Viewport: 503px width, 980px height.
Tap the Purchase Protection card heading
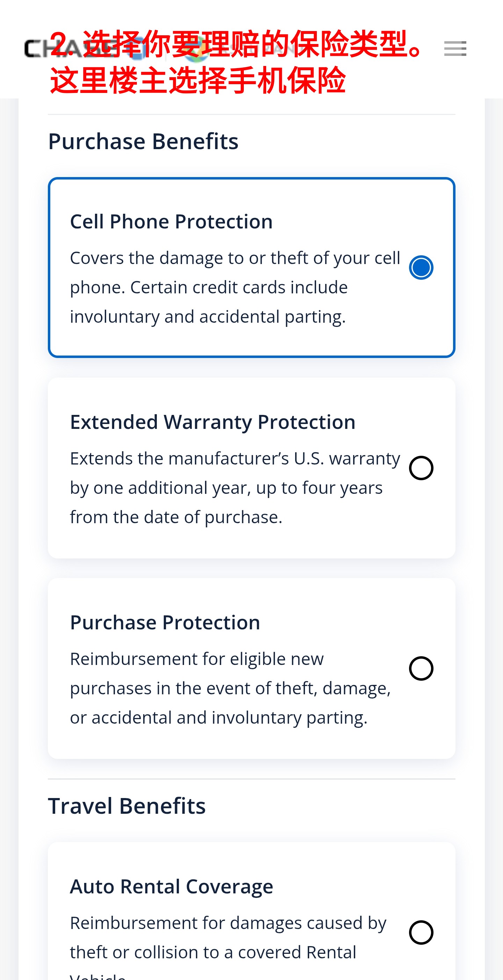click(x=165, y=622)
